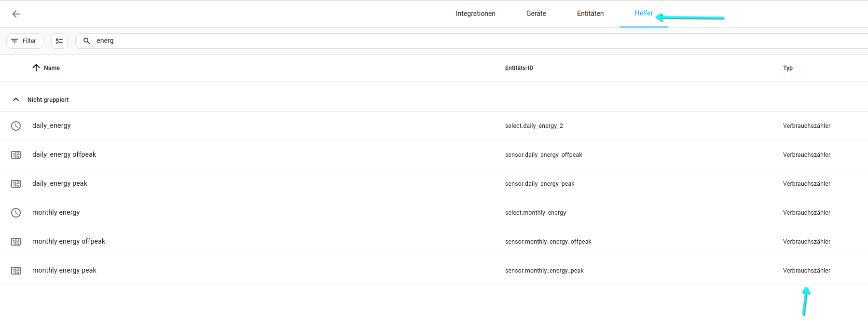Click the clock icon beside daily_energy

pos(16,126)
